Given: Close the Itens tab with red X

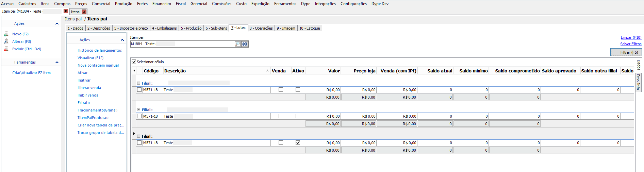Looking at the screenshot, I should click(84, 12).
